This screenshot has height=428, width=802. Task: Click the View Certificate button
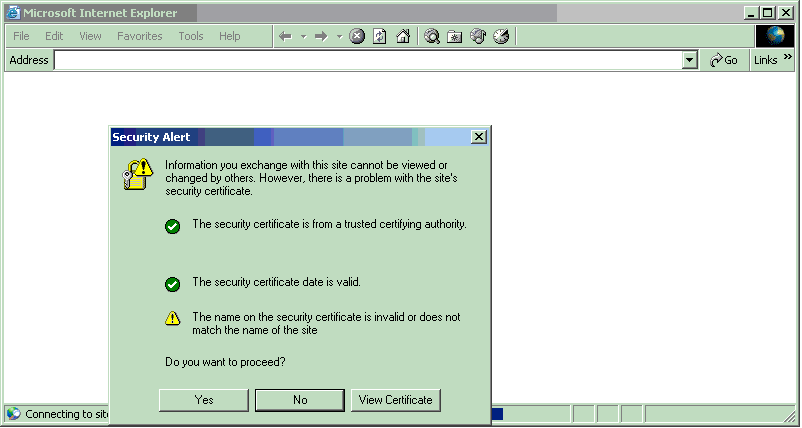(395, 400)
